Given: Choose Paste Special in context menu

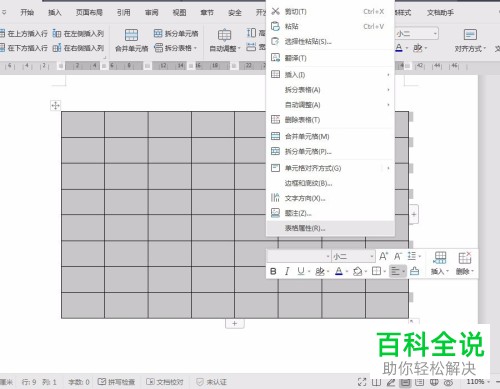Looking at the screenshot, I should (x=330, y=42).
